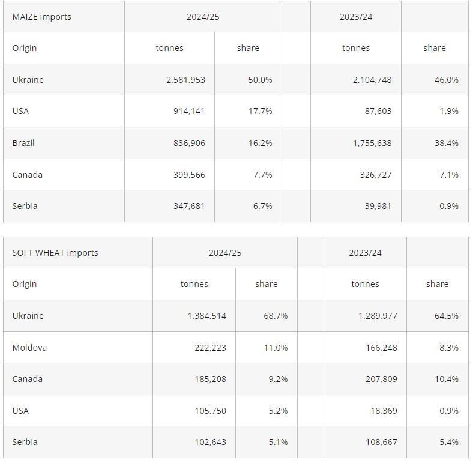476x463 pixels.
Task: Click USA soft wheat tonnes 105,750
Action: pyautogui.click(x=206, y=411)
